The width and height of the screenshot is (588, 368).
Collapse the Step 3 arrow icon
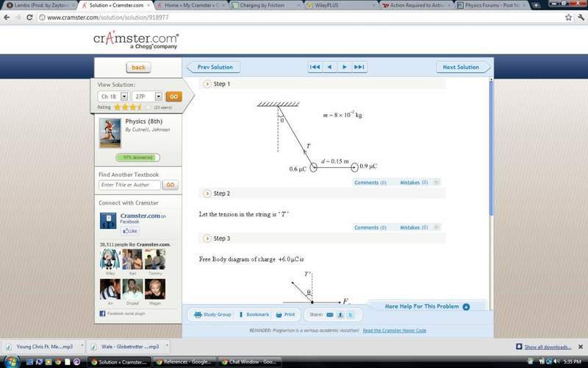(207, 238)
